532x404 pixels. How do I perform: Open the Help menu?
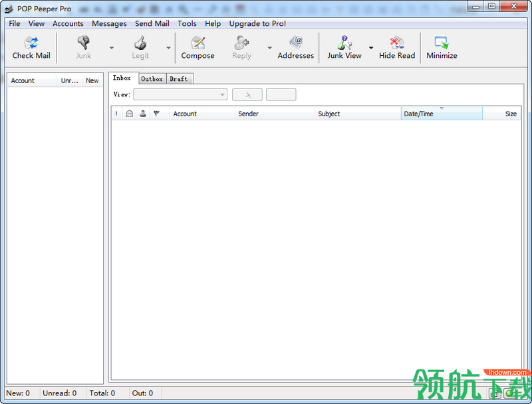click(213, 23)
